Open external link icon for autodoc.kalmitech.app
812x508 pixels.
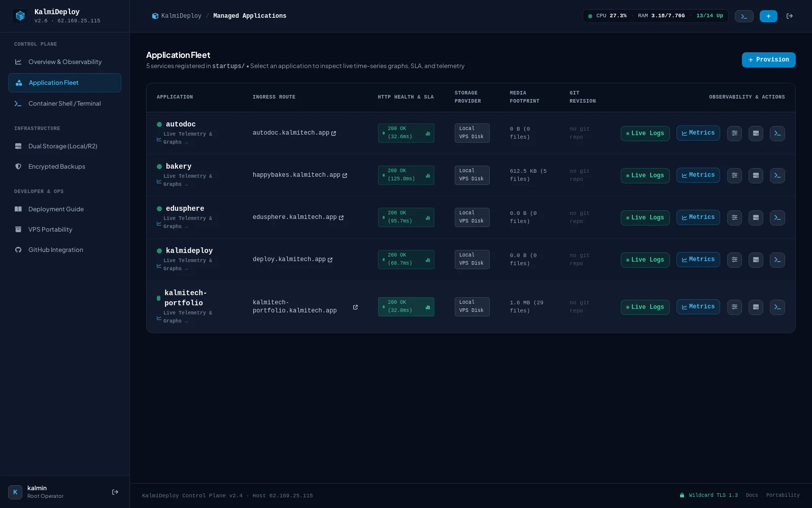(x=333, y=133)
